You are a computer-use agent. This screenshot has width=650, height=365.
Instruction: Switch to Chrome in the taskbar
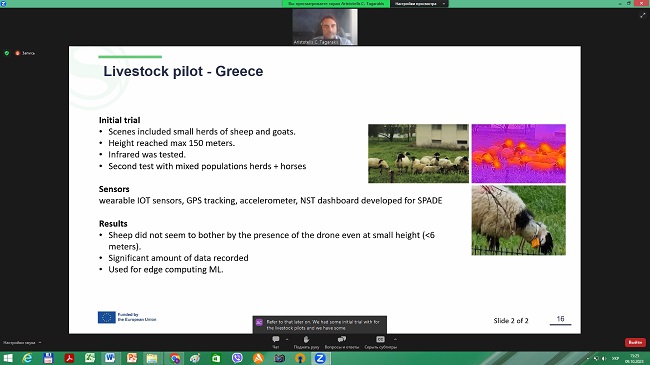[175, 358]
